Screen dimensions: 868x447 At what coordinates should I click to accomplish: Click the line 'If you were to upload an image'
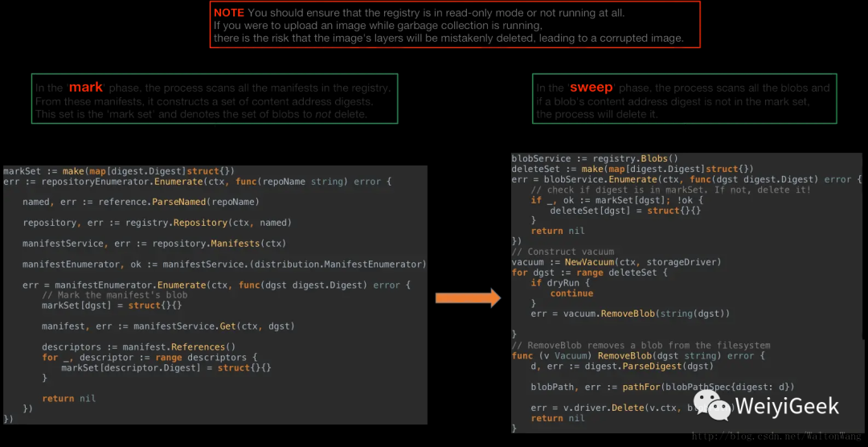378,26
